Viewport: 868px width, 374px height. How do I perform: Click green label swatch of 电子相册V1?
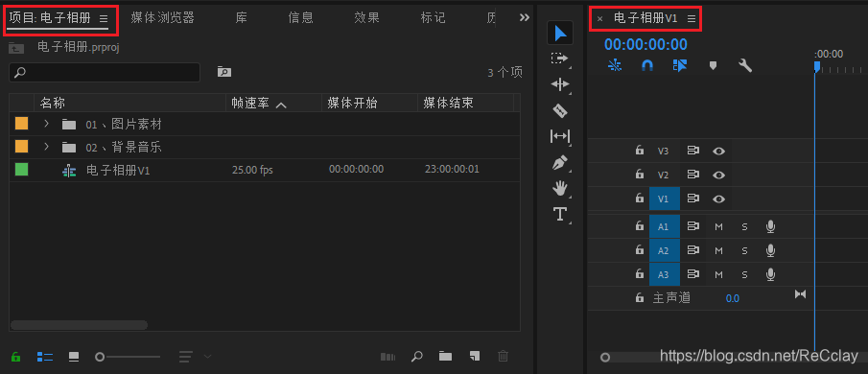(22, 170)
